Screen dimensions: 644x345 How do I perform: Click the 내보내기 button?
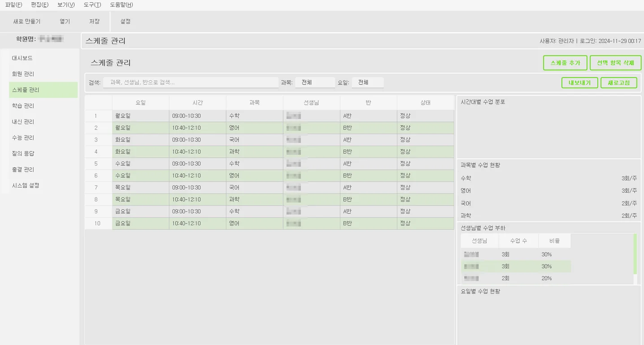[580, 82]
